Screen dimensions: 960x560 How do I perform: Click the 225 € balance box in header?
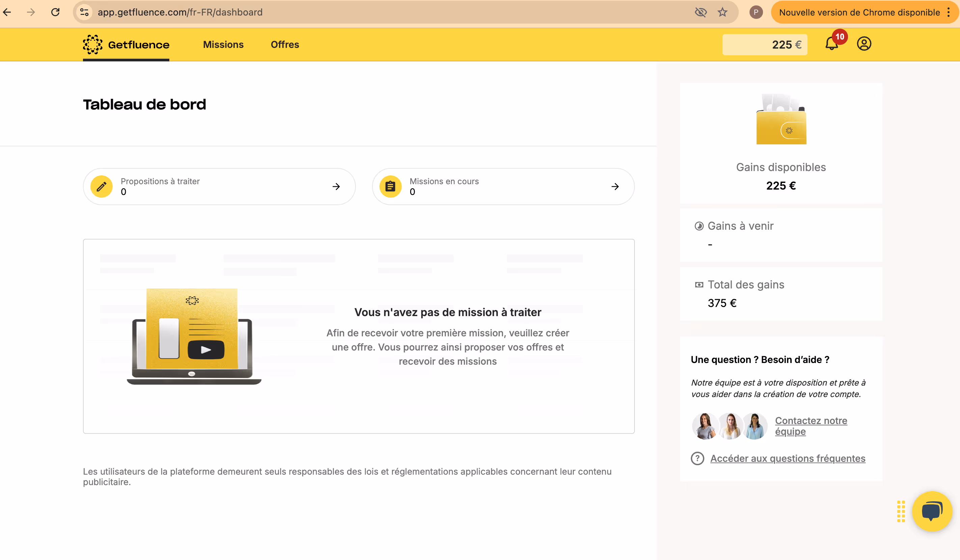(x=765, y=45)
